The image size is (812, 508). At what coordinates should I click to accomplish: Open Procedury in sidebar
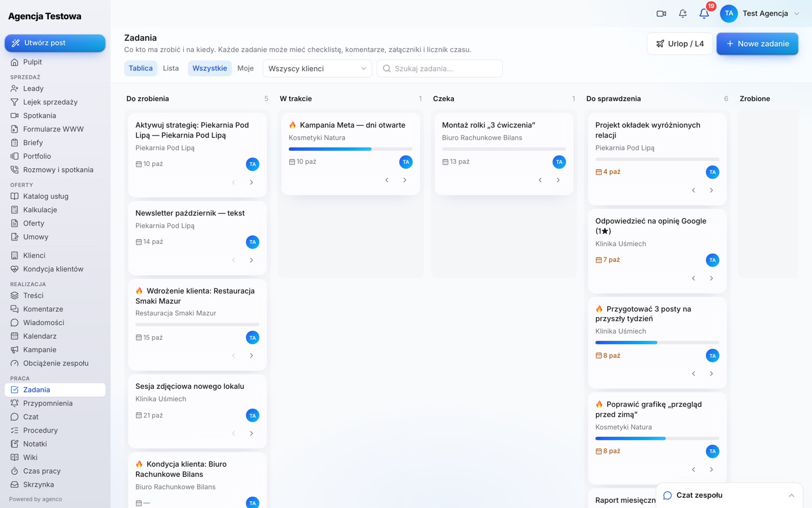pos(55,431)
